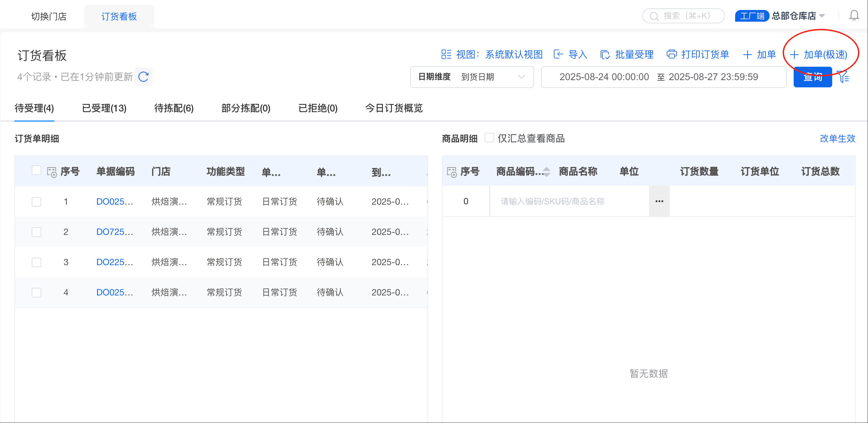
Task: Click the 批量受理 batch accept icon
Action: point(605,55)
